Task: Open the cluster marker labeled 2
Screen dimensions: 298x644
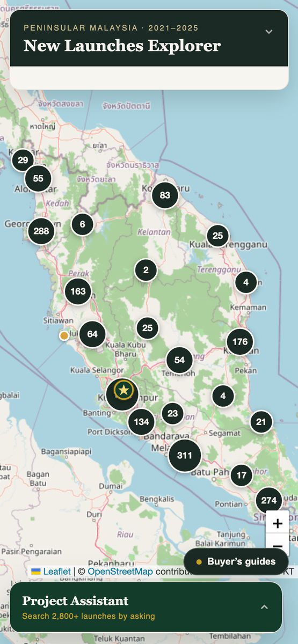Action: (146, 270)
